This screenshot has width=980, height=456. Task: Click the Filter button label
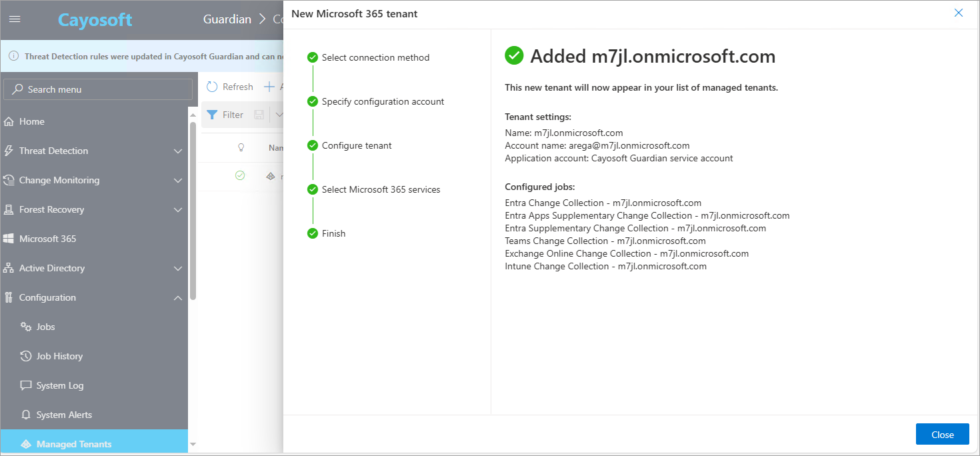[x=233, y=115]
